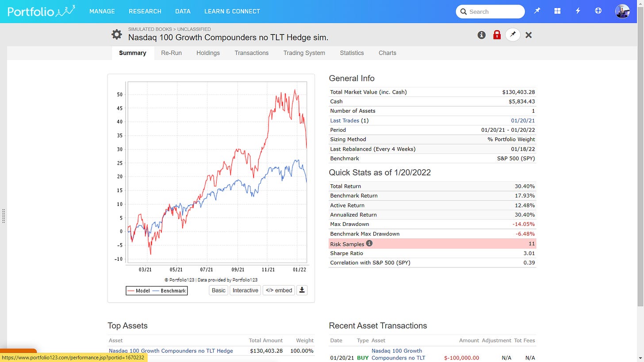The width and height of the screenshot is (644, 362).
Task: Switch to the Re-Run tab
Action: click(x=171, y=53)
